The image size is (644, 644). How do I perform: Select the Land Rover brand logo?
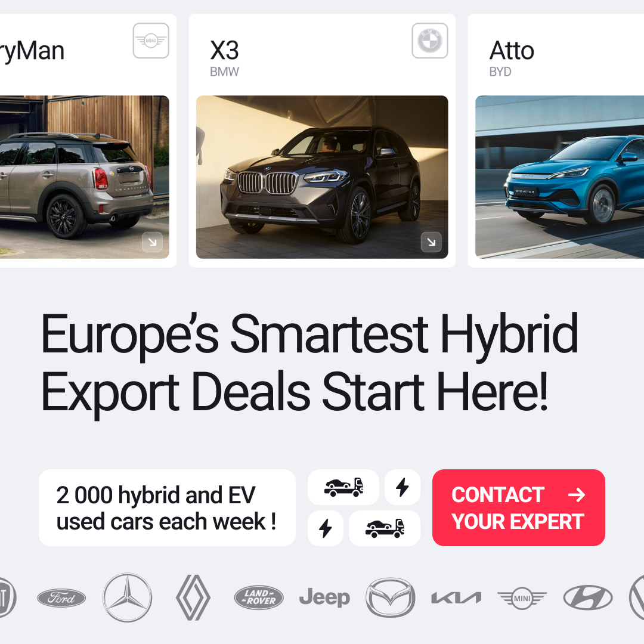[x=259, y=597]
